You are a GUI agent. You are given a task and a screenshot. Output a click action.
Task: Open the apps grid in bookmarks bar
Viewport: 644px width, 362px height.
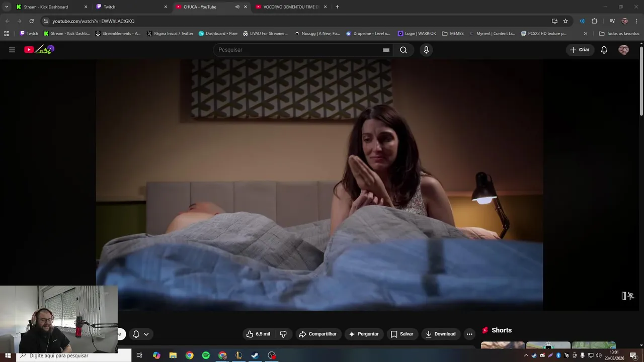(x=7, y=34)
